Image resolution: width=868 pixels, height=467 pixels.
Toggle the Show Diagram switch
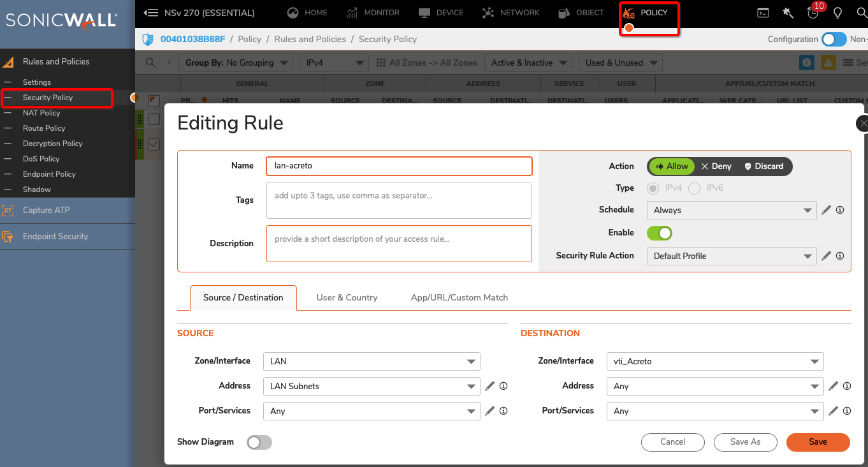(259, 442)
